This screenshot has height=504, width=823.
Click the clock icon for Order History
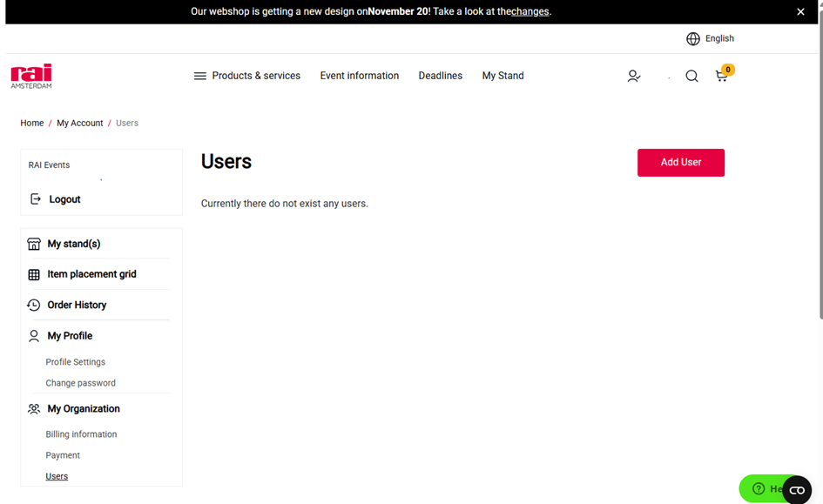34,306
